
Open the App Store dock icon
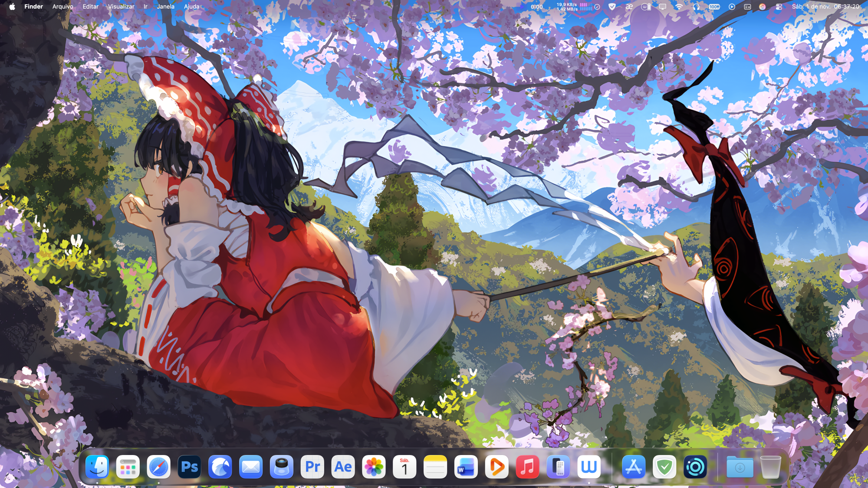(x=633, y=467)
